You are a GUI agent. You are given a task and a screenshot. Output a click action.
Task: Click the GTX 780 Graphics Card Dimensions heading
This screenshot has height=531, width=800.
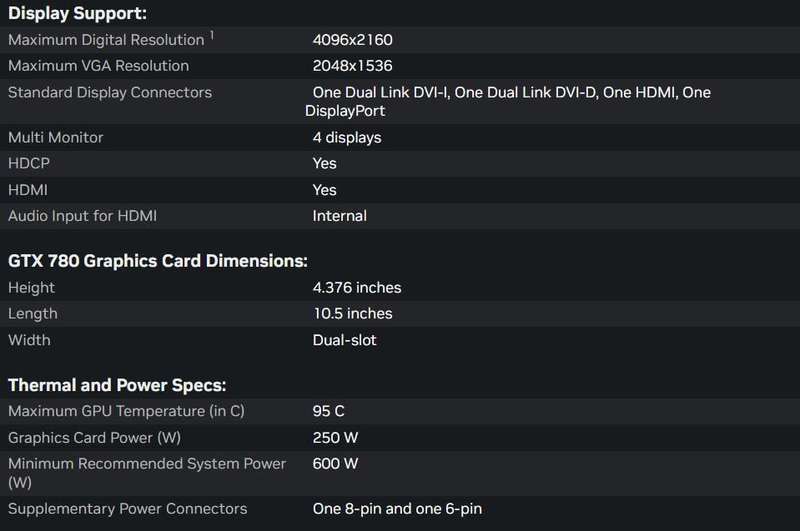point(158,261)
